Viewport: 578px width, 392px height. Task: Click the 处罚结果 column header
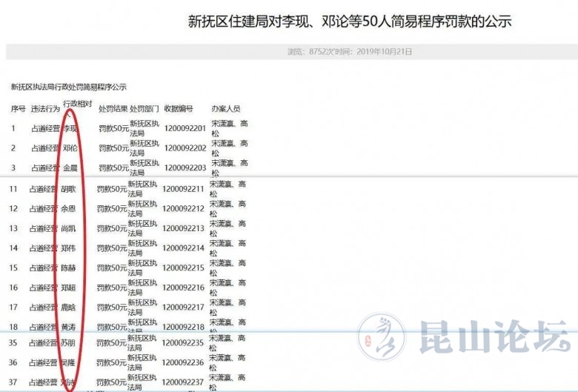[x=113, y=109]
